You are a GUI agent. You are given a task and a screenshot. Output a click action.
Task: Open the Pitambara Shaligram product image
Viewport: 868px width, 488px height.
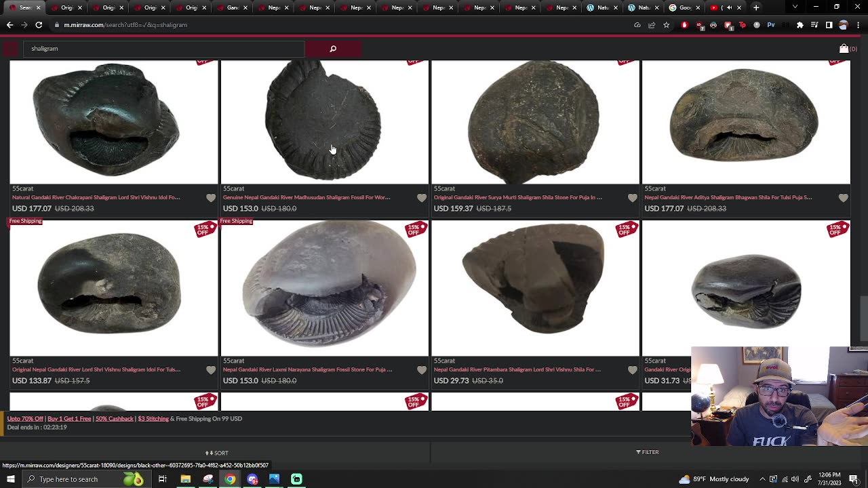click(536, 289)
